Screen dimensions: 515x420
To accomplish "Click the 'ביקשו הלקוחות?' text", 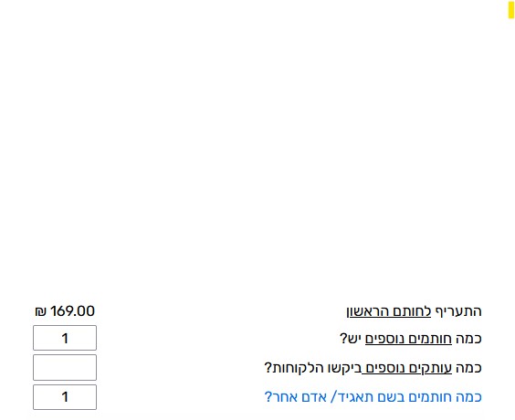I will click(x=312, y=368).
